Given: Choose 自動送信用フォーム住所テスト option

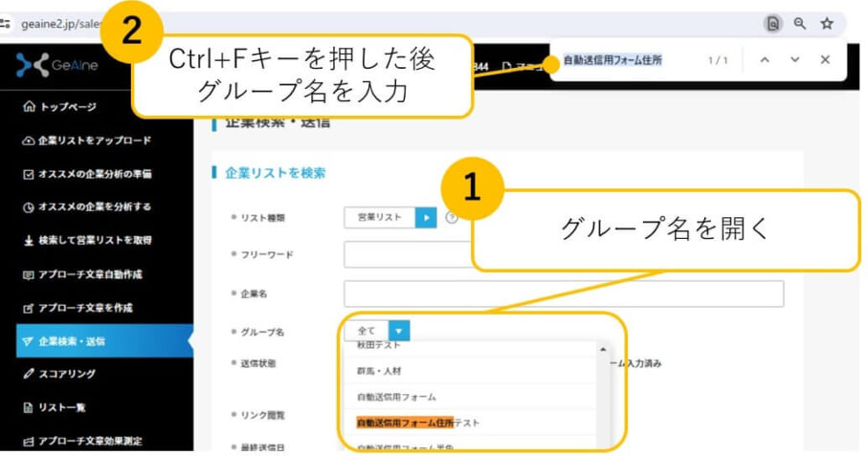Looking at the screenshot, I should tap(418, 423).
